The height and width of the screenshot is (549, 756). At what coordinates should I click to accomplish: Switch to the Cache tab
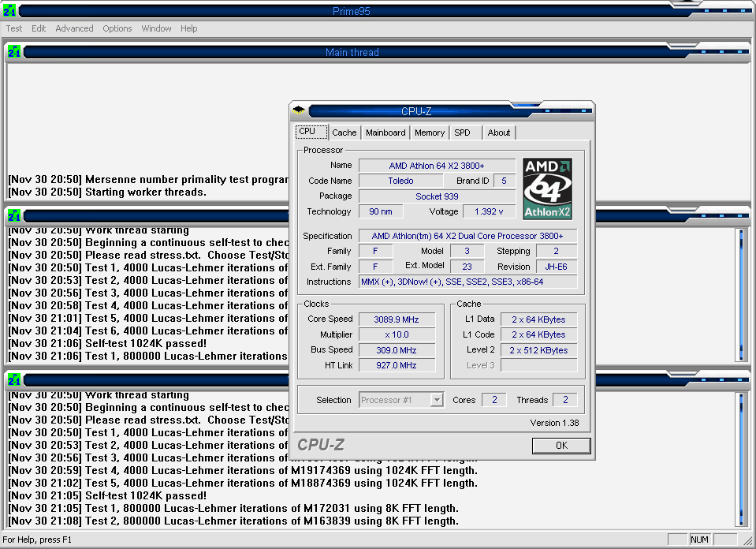[344, 133]
